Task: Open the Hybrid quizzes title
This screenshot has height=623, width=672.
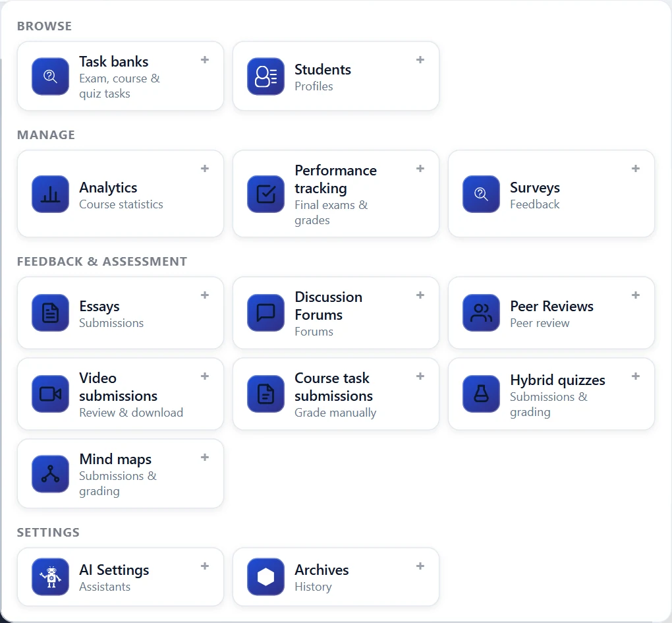Action: (x=557, y=380)
